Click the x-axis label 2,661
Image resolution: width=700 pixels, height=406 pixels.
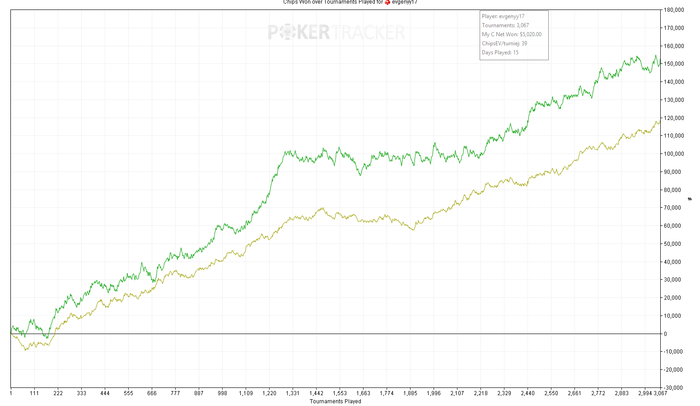pyautogui.click(x=575, y=393)
